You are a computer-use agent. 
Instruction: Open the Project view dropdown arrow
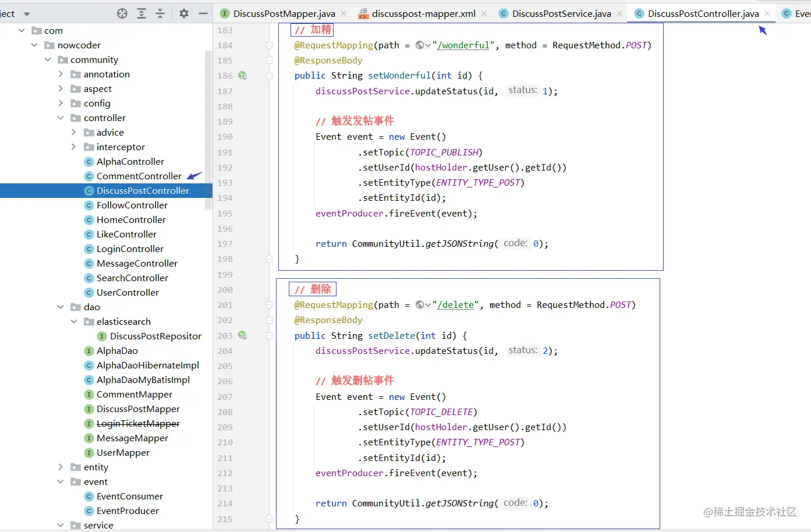tap(26, 14)
